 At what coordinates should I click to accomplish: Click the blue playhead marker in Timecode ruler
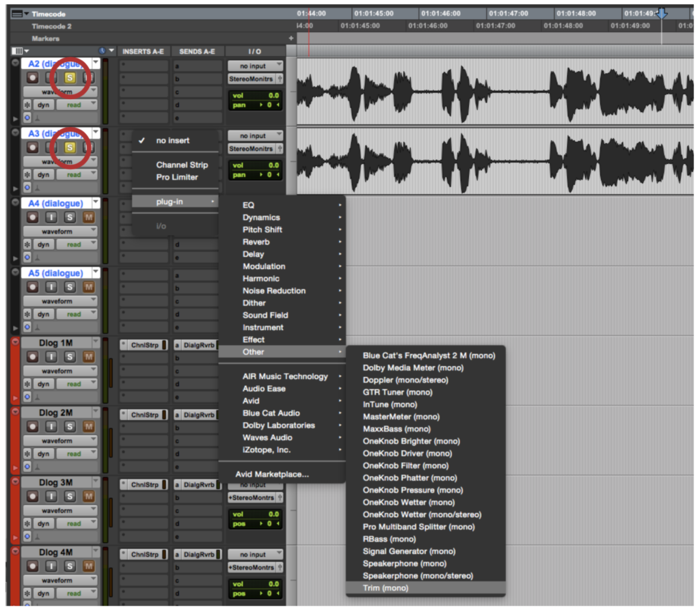coord(662,14)
